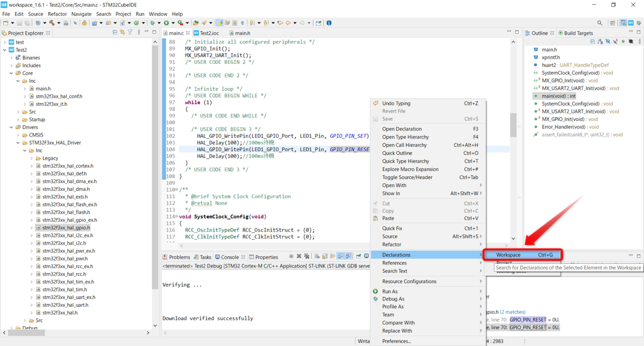Open the Navigate menu in menu bar
The image size is (644, 346).
(82, 14)
